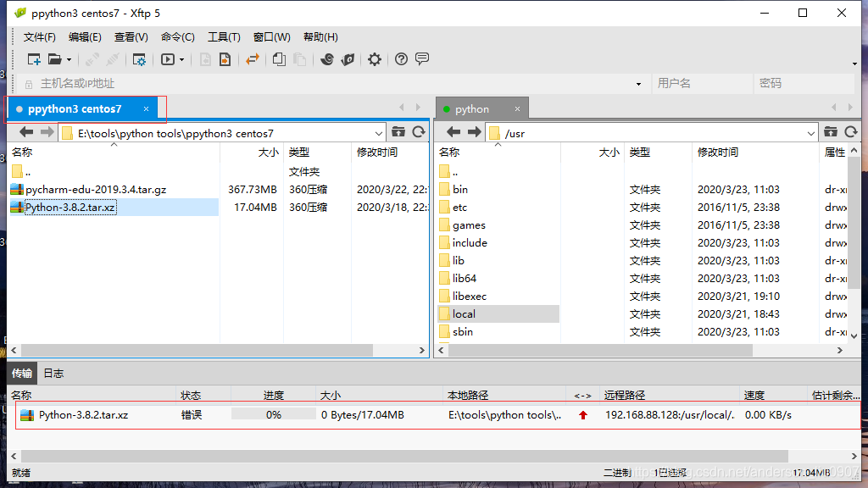Click the local pane horizontal scrollbar
Image resolution: width=868 pixels, height=488 pixels.
pos(197,350)
